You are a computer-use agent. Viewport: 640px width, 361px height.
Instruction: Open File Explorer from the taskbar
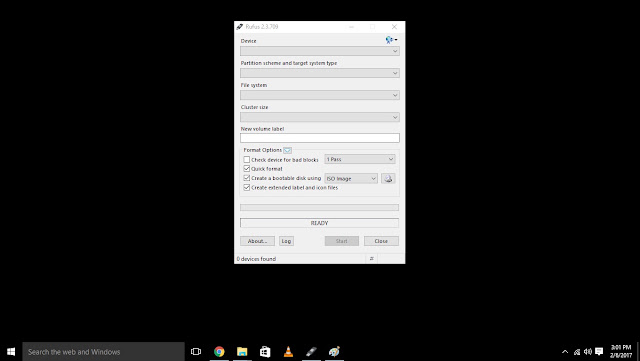[x=242, y=352]
